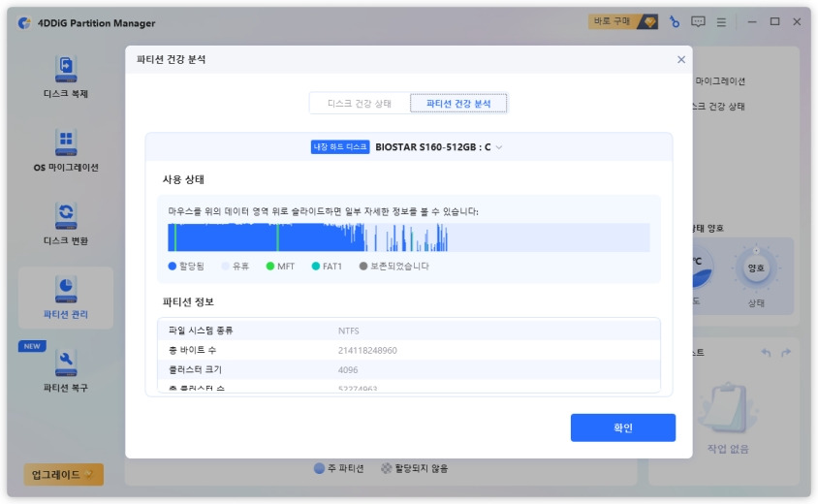Click the 클러스터 크기 row label
The height and width of the screenshot is (504, 818).
click(195, 369)
